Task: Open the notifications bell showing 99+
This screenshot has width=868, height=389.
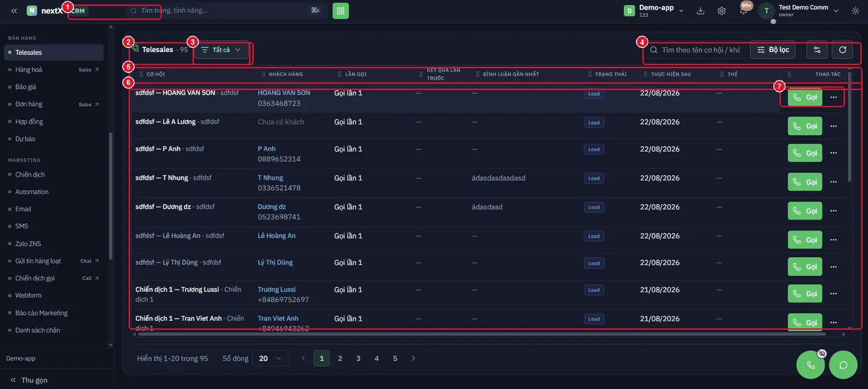Action: tap(743, 10)
